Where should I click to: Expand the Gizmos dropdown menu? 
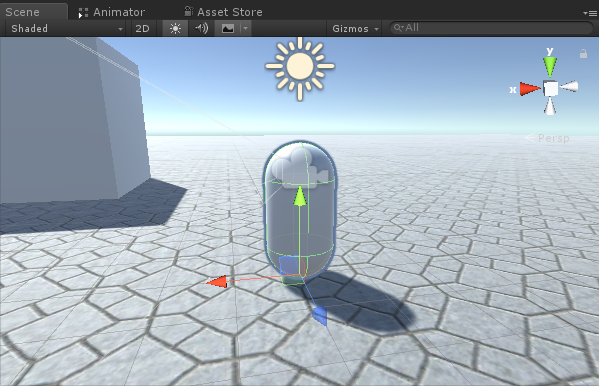pyautogui.click(x=355, y=29)
